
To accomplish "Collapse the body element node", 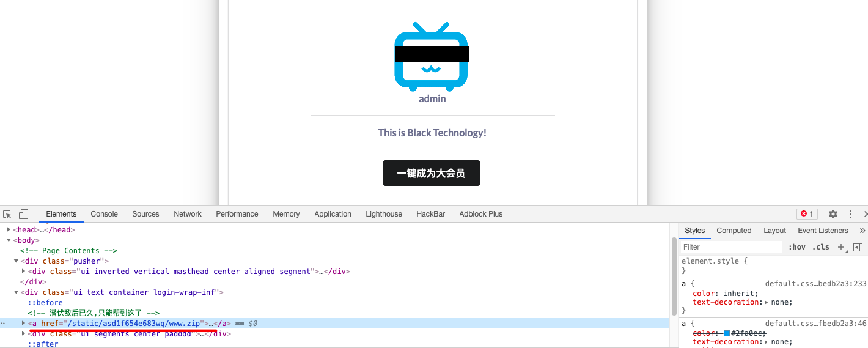I will pyautogui.click(x=9, y=240).
